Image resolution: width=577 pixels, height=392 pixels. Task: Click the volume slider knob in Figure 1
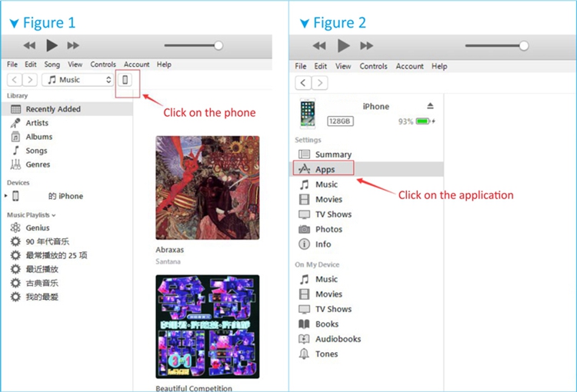[x=218, y=46]
